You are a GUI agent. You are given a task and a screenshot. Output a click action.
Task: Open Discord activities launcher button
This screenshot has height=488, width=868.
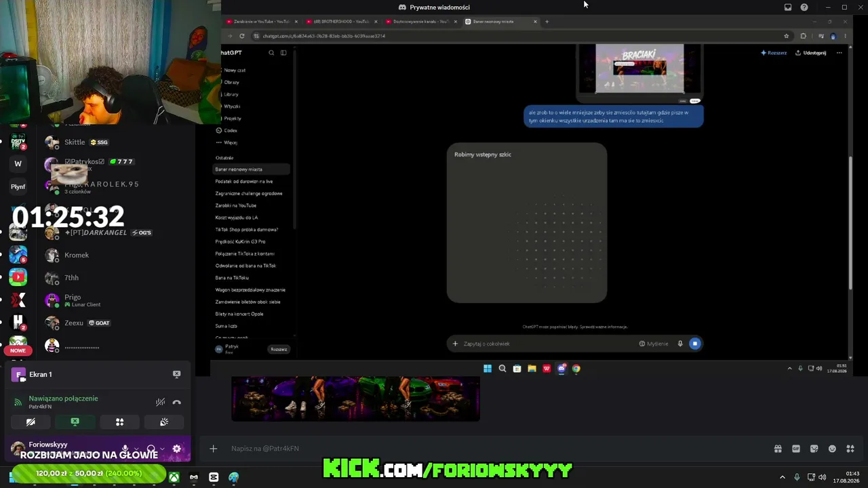[x=119, y=422]
